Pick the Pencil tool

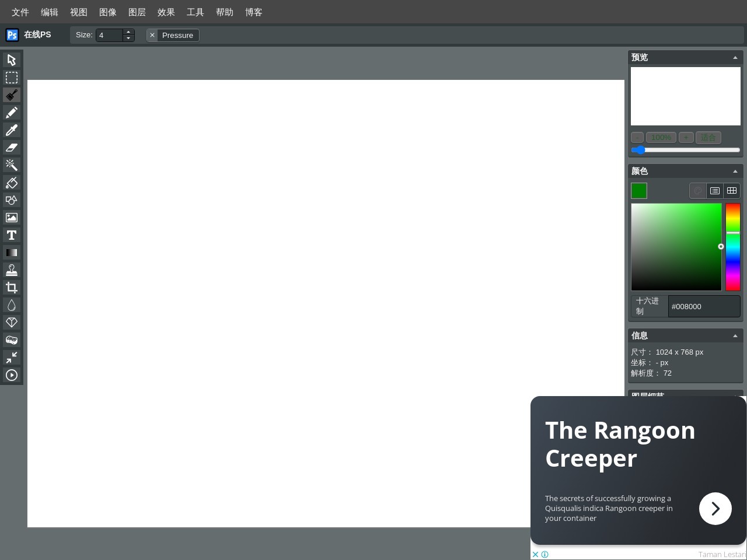pos(12,113)
